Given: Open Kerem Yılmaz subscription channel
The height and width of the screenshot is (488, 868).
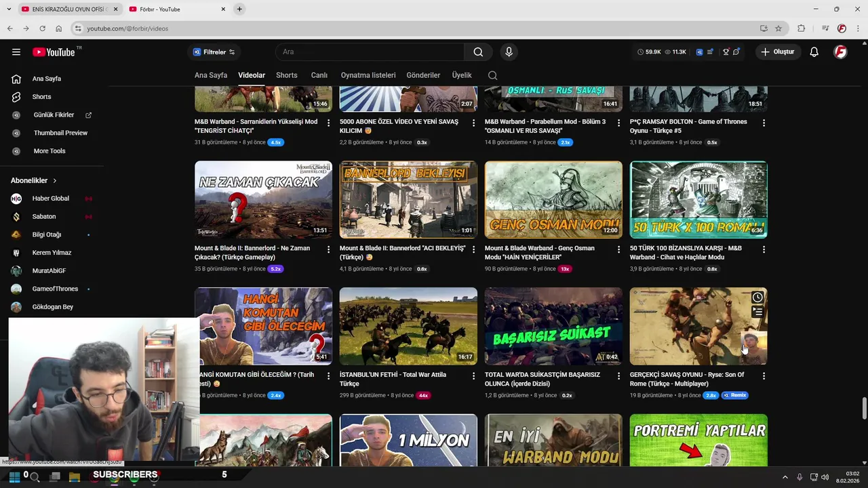Looking at the screenshot, I should click(x=52, y=253).
